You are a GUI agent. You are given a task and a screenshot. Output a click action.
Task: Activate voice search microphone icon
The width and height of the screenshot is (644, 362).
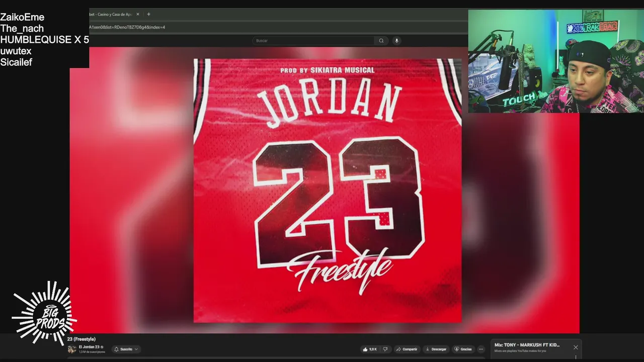pos(396,41)
